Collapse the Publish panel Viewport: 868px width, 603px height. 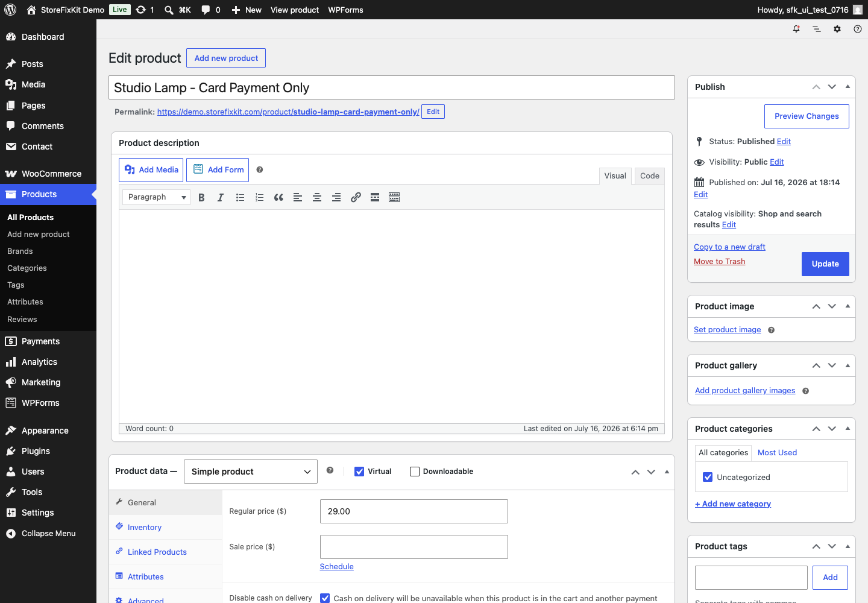pos(848,87)
